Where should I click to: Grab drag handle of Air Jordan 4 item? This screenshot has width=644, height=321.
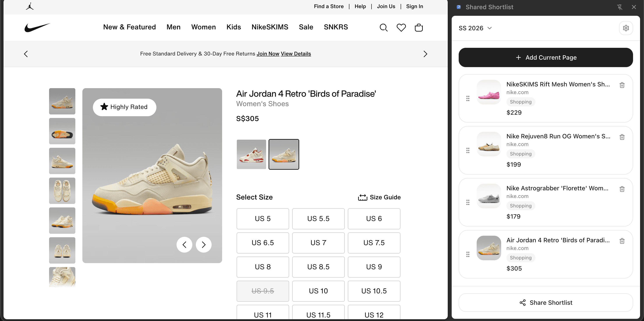pyautogui.click(x=468, y=254)
